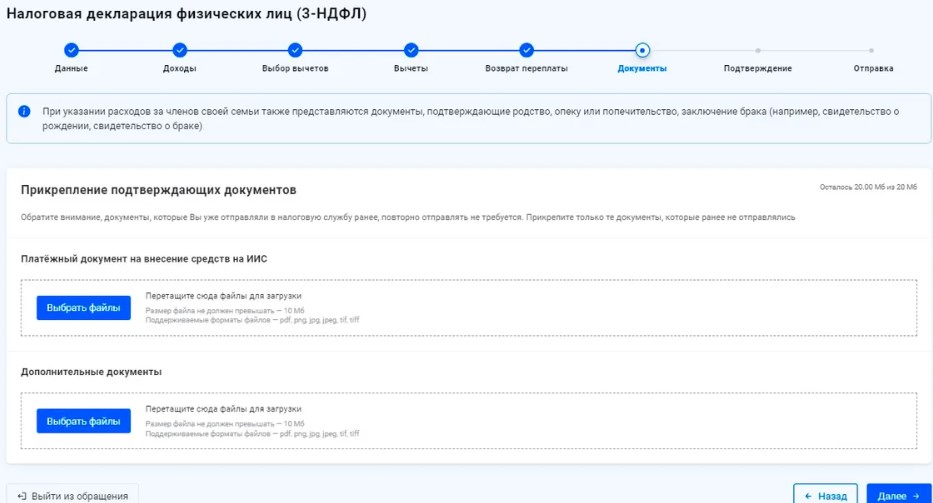Click the note about previously sent documents
Viewport: 933px width, 503px height.
pyautogui.click(x=408, y=217)
